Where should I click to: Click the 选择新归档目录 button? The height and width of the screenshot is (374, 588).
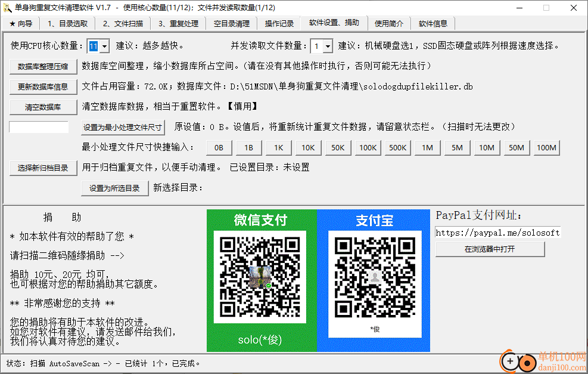pyautogui.click(x=43, y=168)
